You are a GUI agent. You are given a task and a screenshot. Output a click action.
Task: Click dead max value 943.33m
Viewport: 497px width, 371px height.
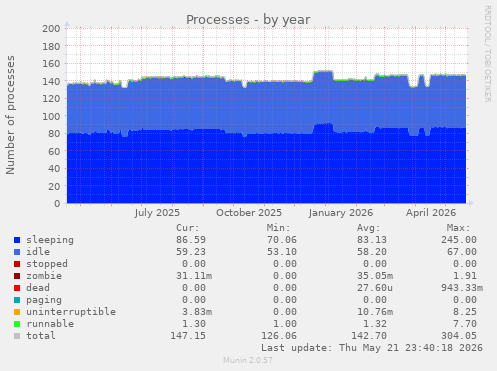462,288
